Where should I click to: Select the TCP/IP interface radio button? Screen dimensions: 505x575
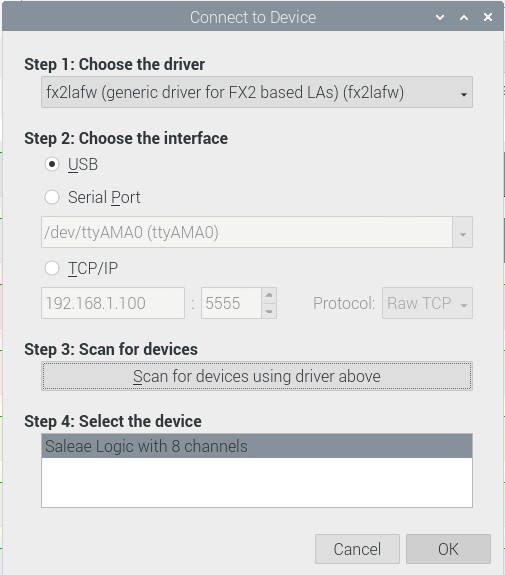52,268
